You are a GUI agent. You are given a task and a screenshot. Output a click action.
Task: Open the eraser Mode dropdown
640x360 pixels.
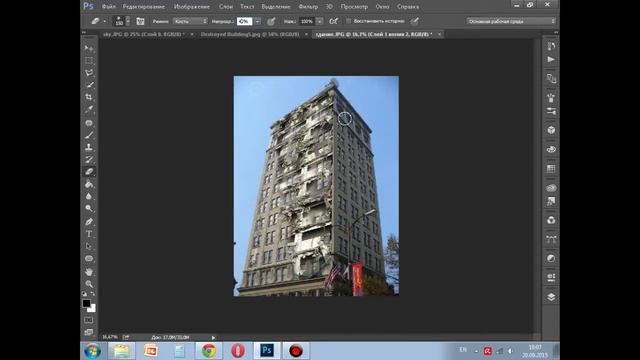point(190,21)
